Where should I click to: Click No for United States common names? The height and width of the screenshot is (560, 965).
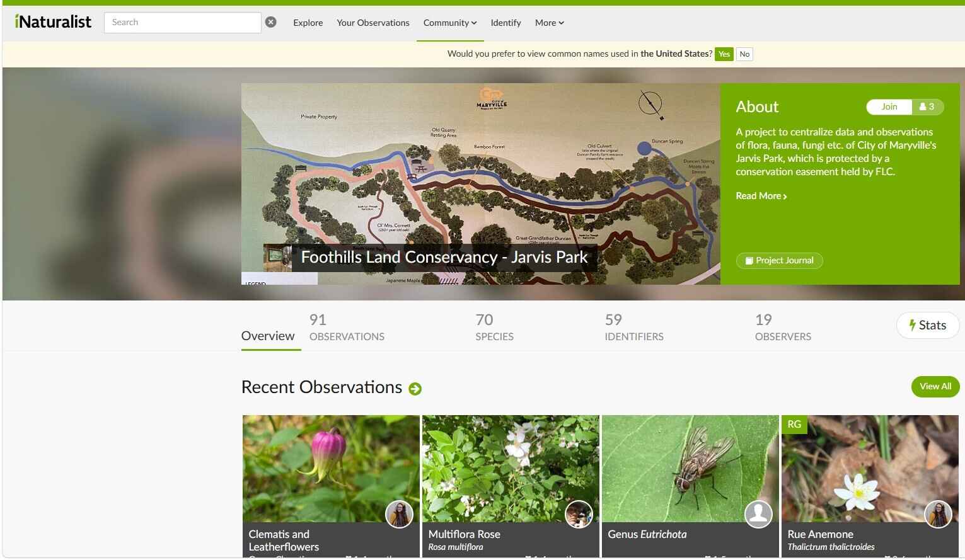[744, 54]
